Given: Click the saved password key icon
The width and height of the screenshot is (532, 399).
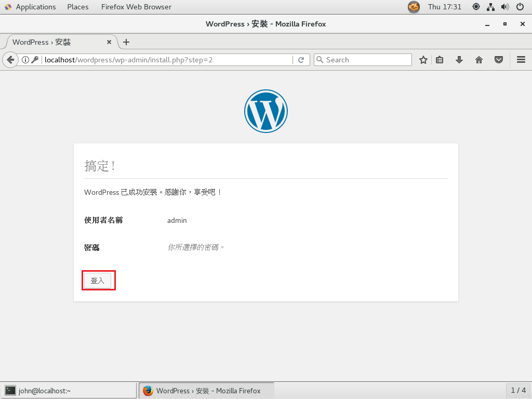Looking at the screenshot, I should click(35, 60).
